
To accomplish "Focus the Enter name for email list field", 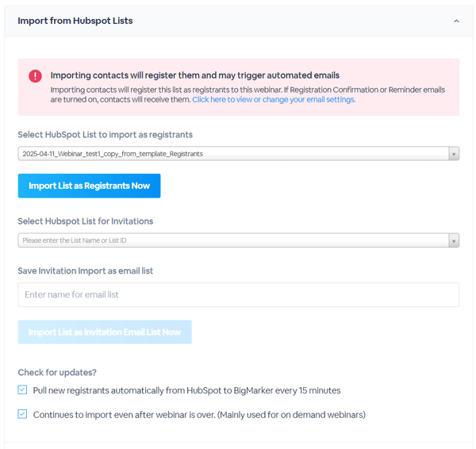I will pos(238,295).
